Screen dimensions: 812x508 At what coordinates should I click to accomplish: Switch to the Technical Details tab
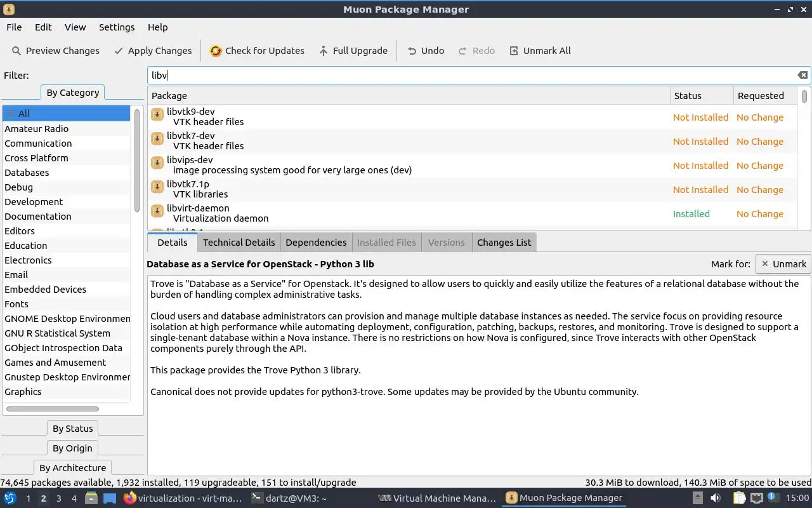pyautogui.click(x=239, y=243)
